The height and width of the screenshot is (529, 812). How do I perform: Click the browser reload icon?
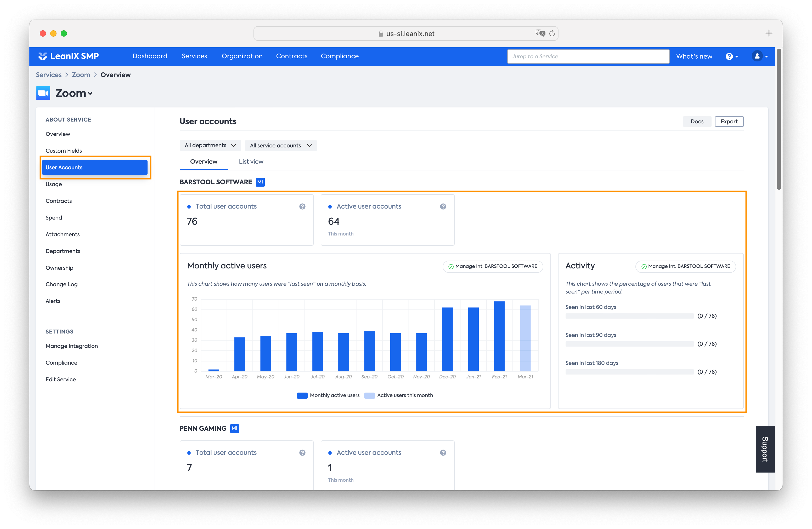tap(552, 33)
